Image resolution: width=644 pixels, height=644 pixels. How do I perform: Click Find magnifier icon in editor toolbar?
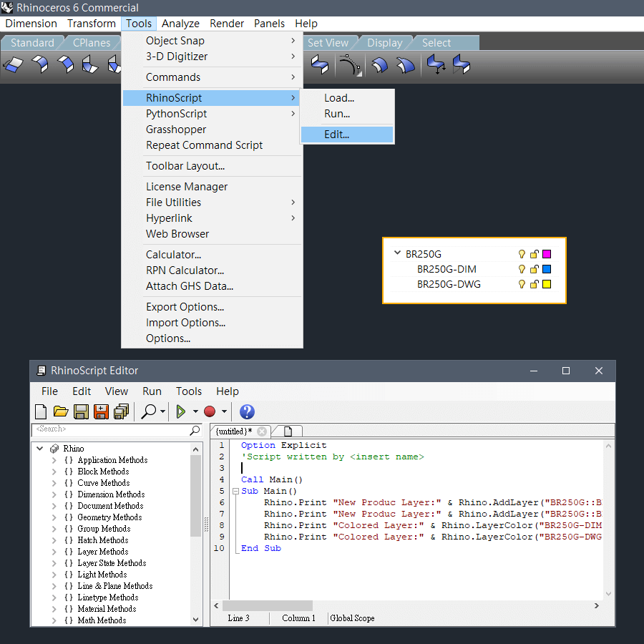(148, 411)
